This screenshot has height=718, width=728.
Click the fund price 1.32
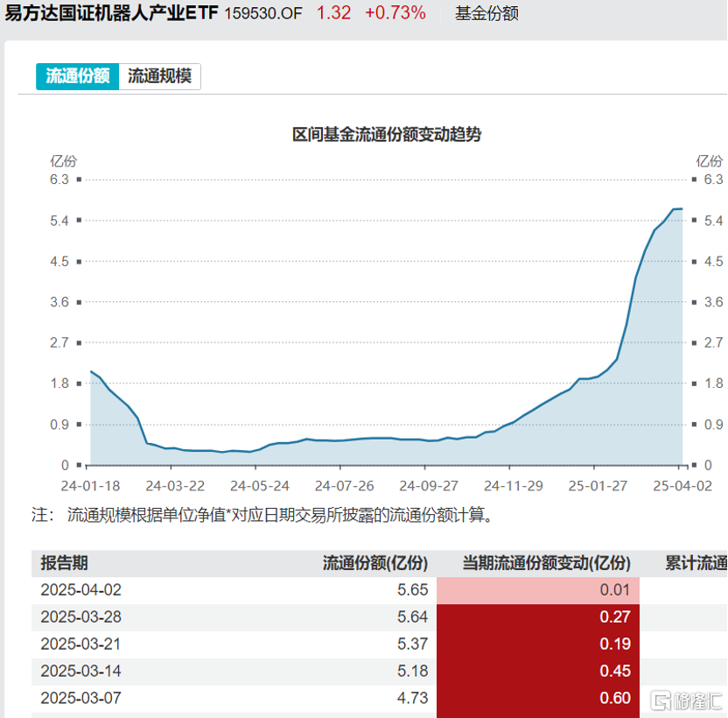[x=333, y=13]
